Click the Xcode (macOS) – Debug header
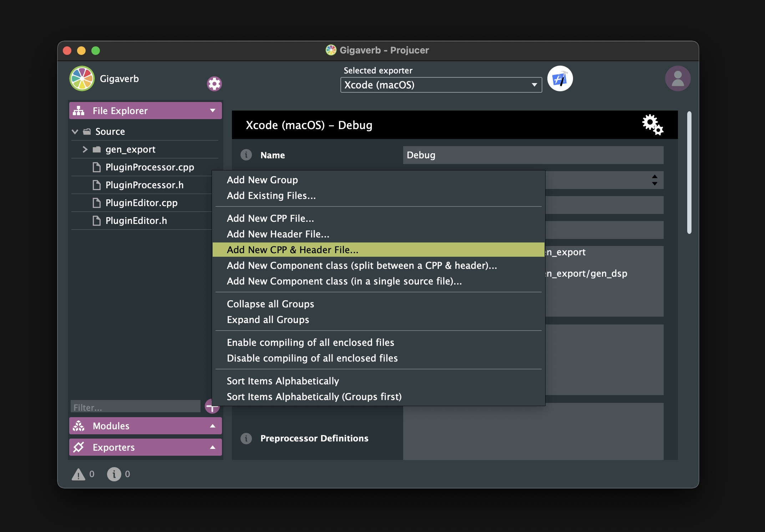765x532 pixels. (455, 125)
